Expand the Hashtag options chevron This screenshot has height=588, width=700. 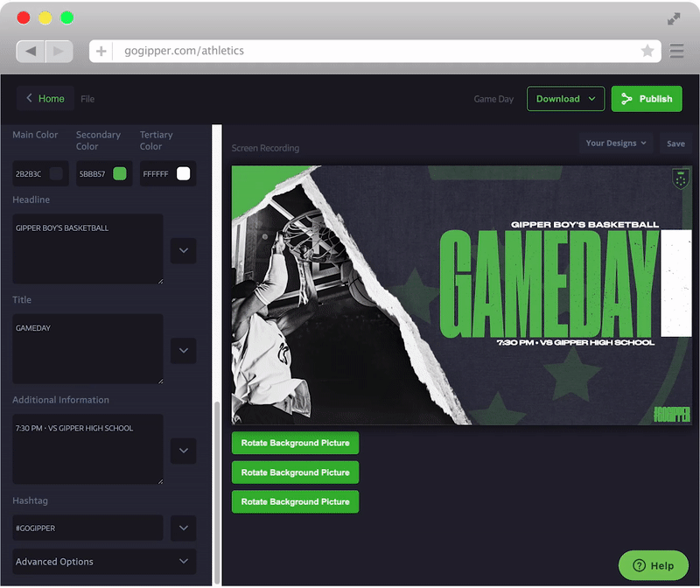[x=184, y=528]
